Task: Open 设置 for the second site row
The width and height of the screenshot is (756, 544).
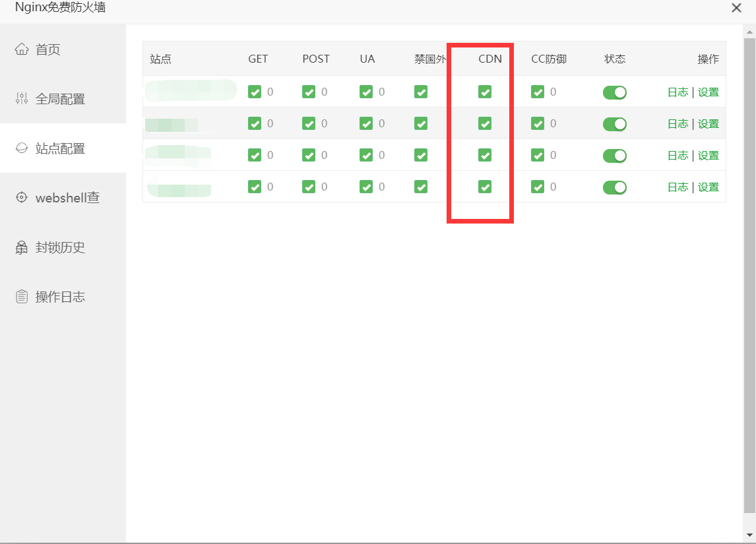Action: tap(709, 124)
